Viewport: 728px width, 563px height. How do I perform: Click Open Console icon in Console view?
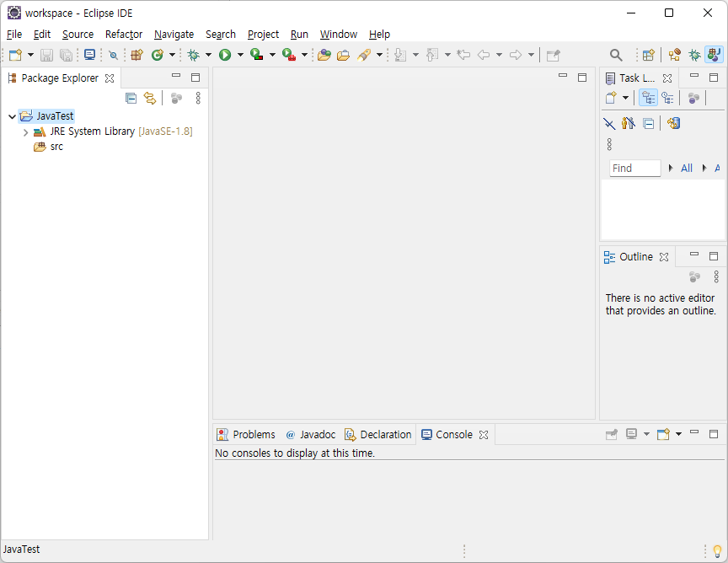click(663, 434)
